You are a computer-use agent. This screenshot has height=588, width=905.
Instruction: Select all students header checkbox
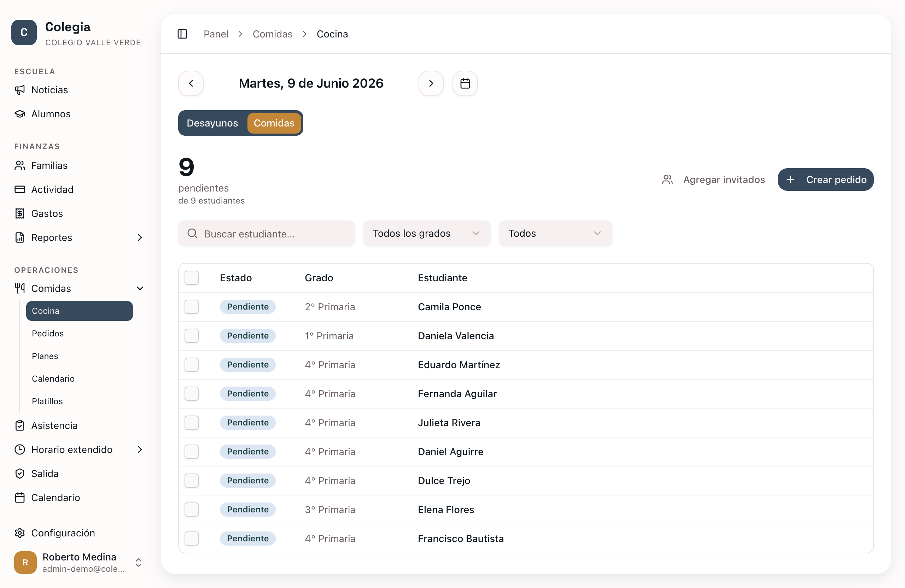pyautogui.click(x=192, y=277)
